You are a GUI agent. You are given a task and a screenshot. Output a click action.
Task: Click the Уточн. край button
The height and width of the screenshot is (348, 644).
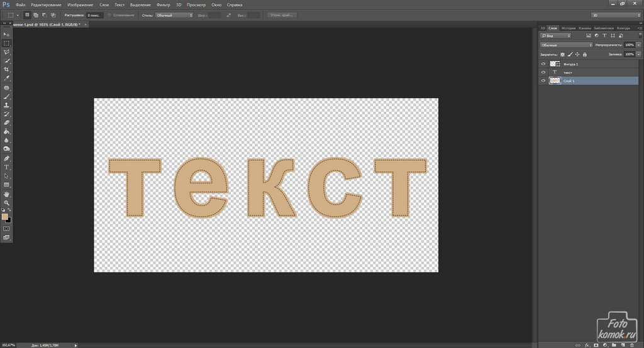pyautogui.click(x=282, y=14)
